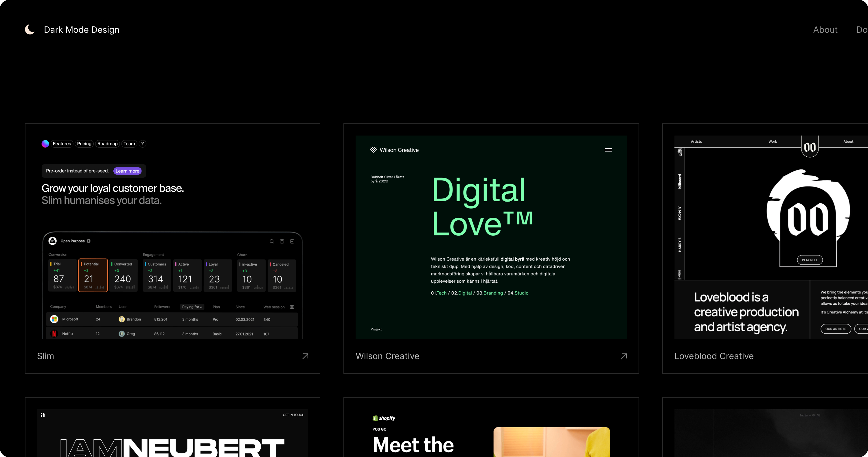Screen dimensions: 868x457
Task: Click the Microsoft logo in table
Action: [54, 319]
